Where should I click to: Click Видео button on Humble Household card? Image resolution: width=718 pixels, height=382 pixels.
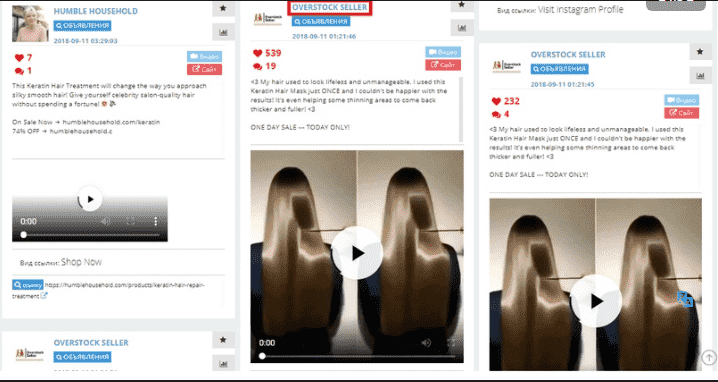pos(204,56)
